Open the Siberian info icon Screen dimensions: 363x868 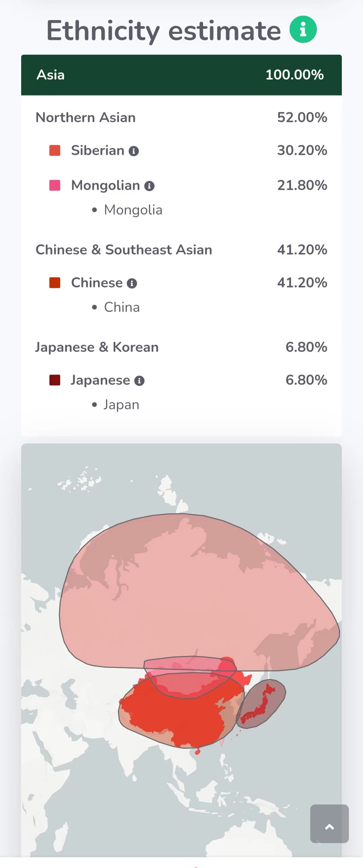point(133,151)
